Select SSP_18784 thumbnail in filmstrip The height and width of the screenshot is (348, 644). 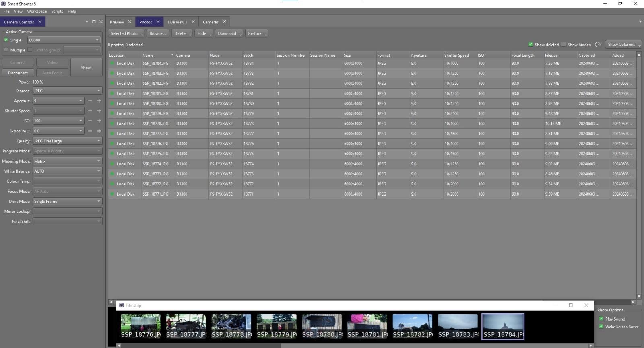(503, 326)
